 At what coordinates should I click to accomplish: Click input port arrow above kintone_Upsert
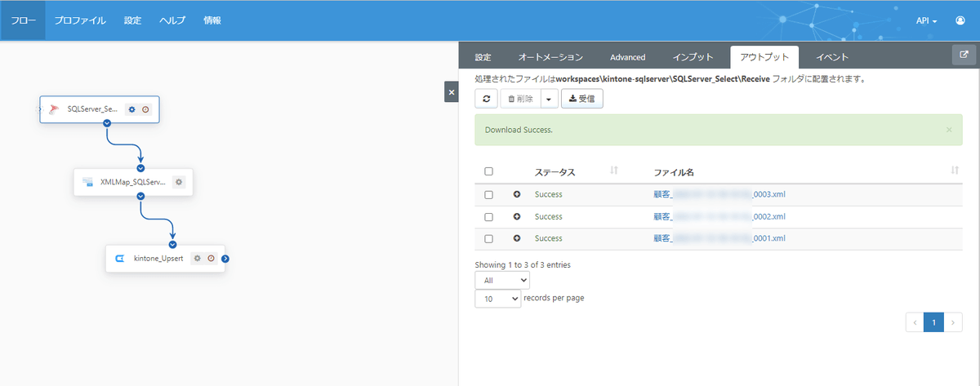[173, 244]
